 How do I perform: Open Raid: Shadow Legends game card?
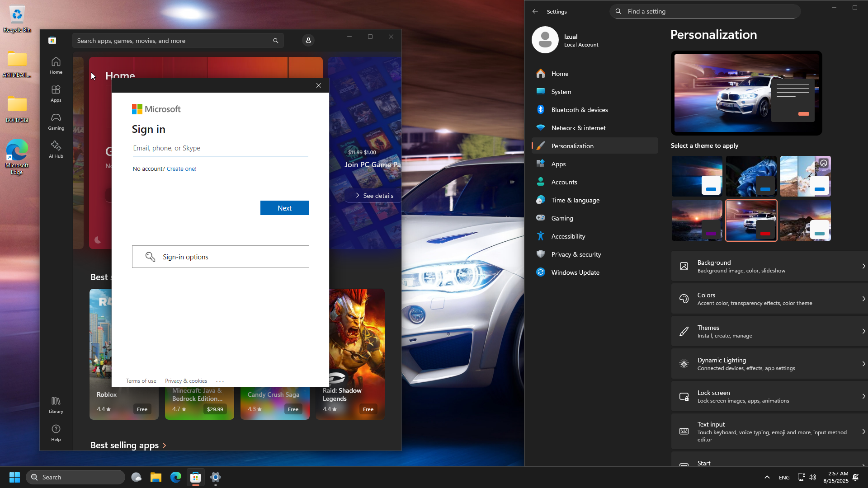(350, 354)
